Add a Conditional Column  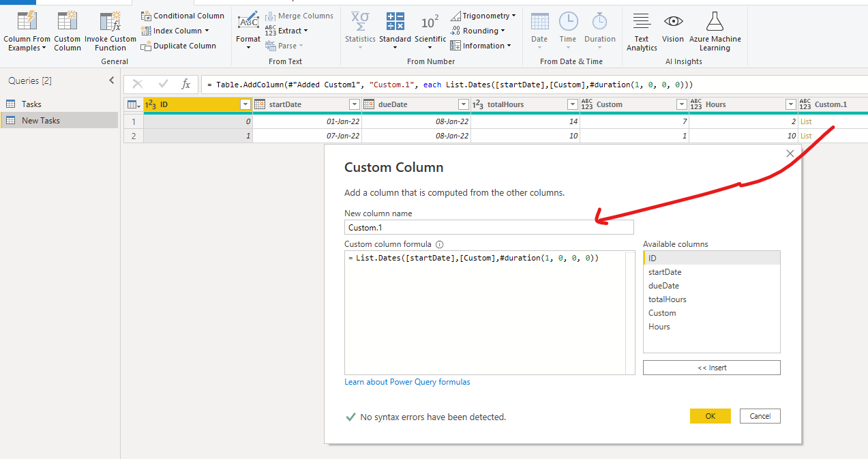click(183, 16)
